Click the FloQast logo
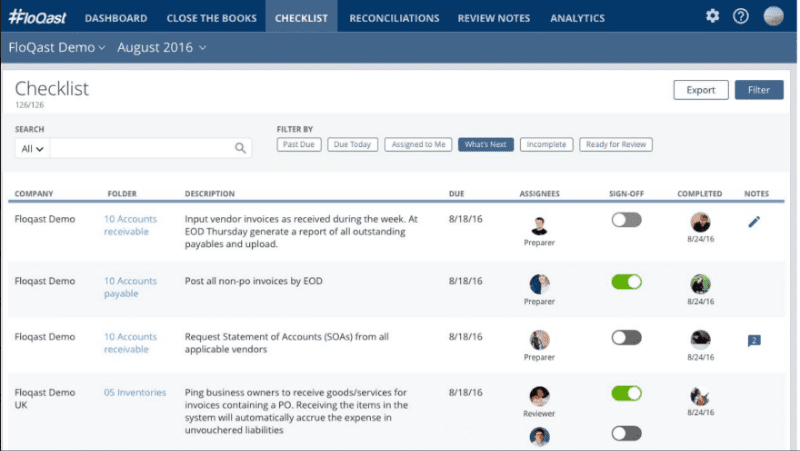Screen dimensions: 800x451 pos(37,17)
